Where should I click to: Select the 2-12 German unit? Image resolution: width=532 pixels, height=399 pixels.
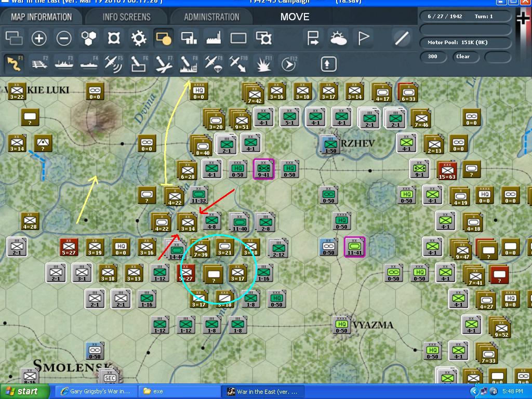[x=278, y=248]
